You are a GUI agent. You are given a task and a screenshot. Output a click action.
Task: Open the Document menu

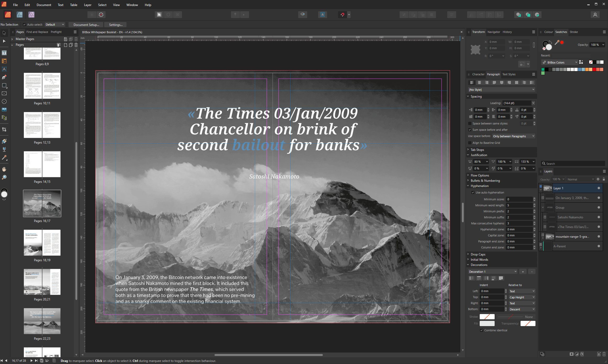click(x=44, y=5)
